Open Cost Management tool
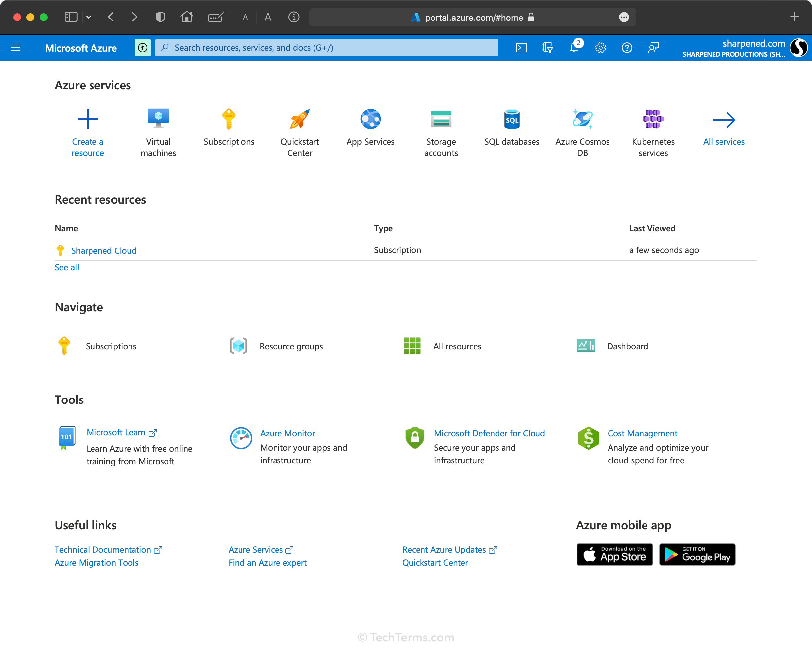 [643, 433]
